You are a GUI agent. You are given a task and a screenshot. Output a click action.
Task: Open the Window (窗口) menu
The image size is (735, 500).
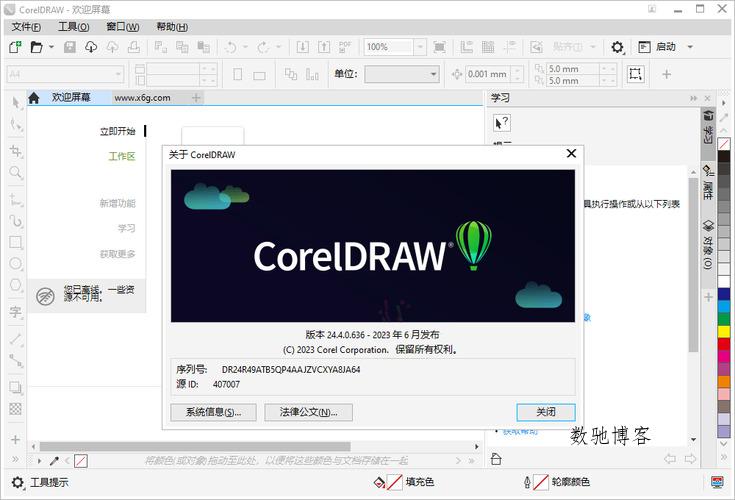tap(123, 27)
